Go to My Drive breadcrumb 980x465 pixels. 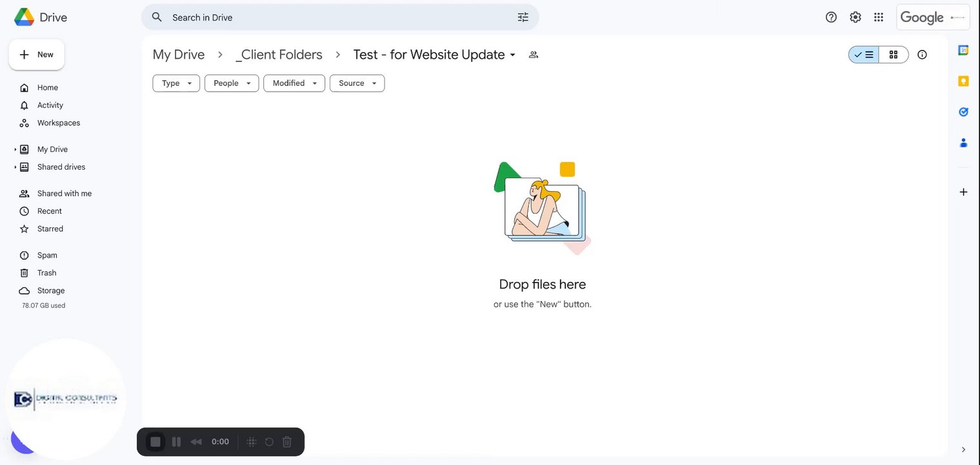click(x=179, y=55)
